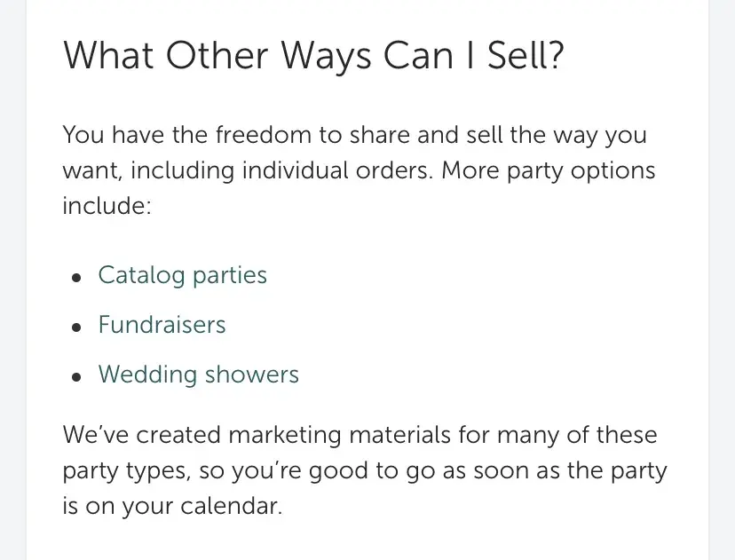Viewport: 735px width, 560px height.
Task: Click the bullet before Catalog parties
Action: click(x=77, y=277)
